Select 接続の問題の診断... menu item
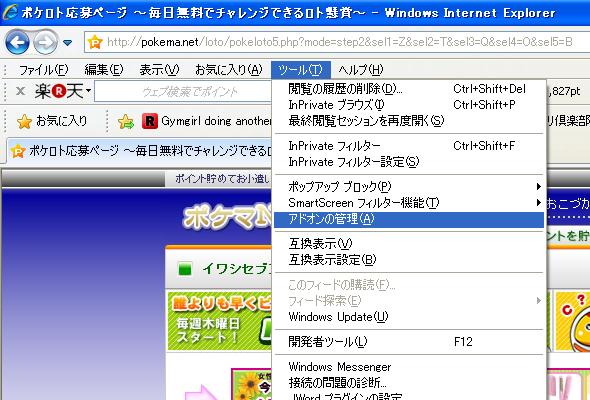Screen dimensions: 590x400 tap(409, 383)
